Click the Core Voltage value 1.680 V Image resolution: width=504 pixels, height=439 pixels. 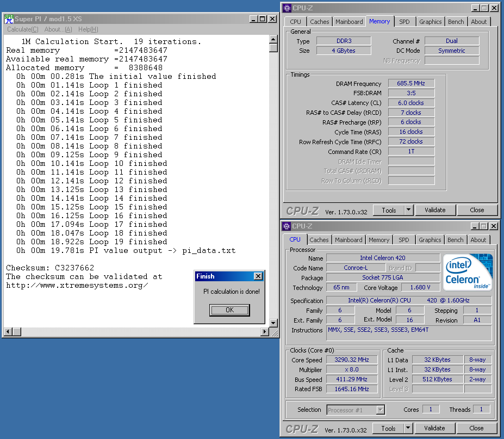(420, 288)
